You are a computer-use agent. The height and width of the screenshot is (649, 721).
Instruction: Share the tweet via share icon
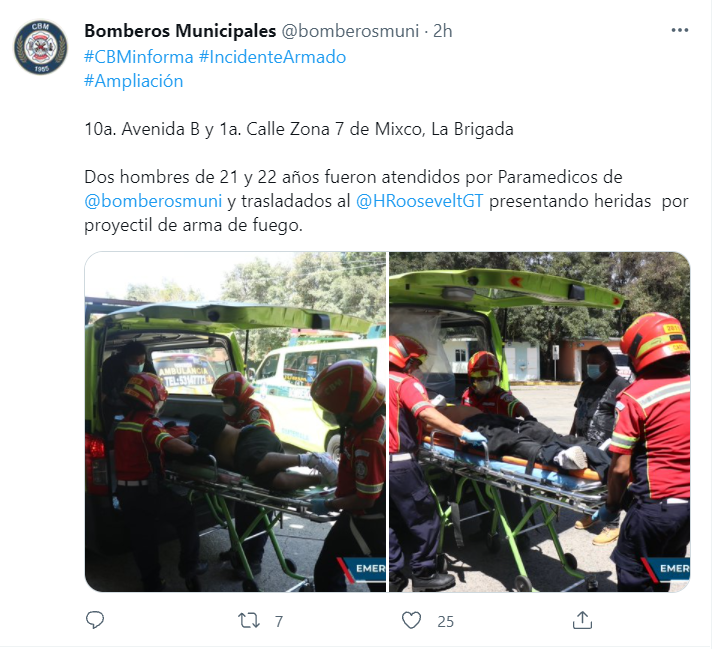pyautogui.click(x=582, y=620)
